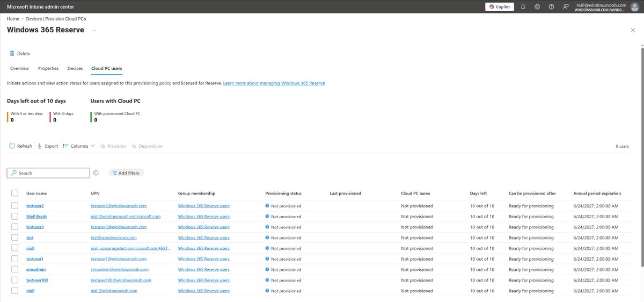Click the info icon beside Search
The image size is (644, 302).
(96, 173)
